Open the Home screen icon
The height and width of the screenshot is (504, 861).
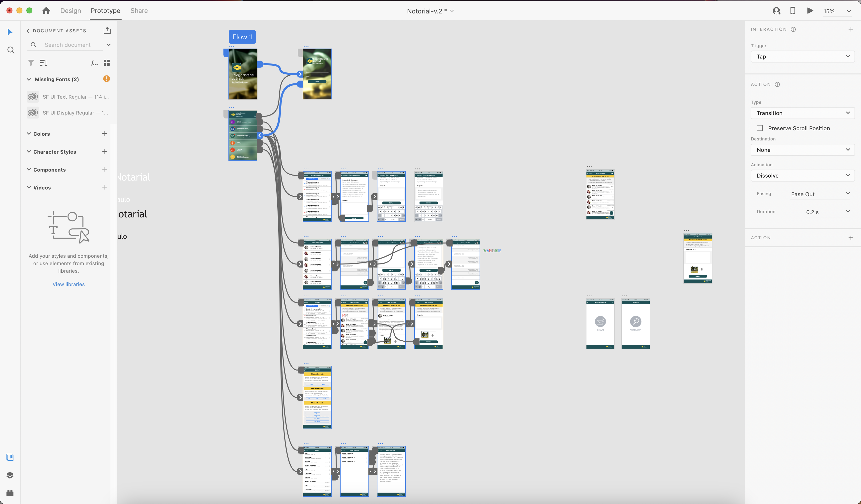47,11
